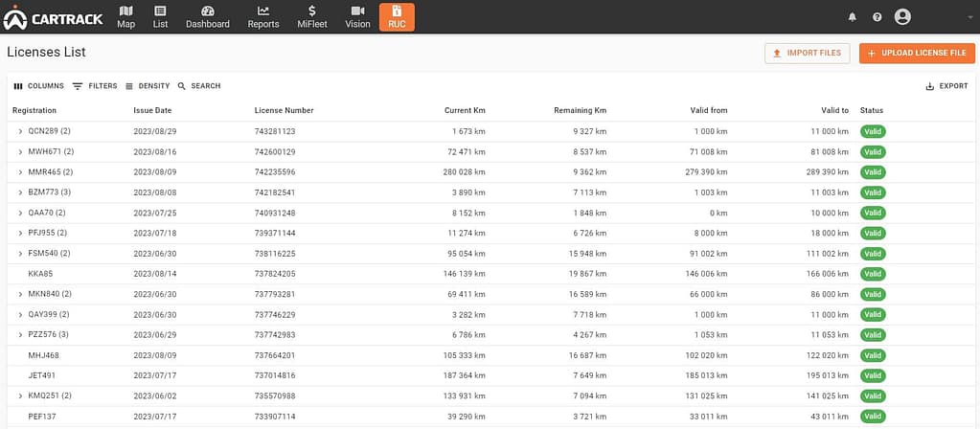
Task: Click the Cartrack logo
Action: tap(54, 16)
